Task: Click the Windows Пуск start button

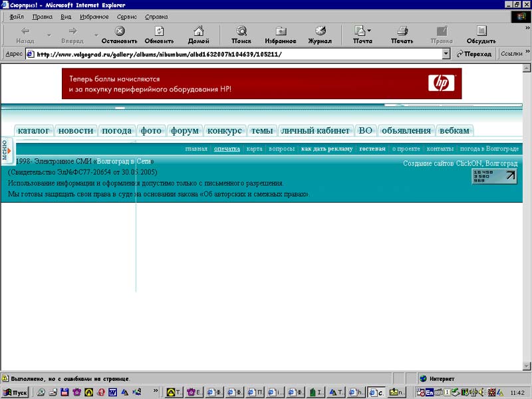Action: click(16, 392)
